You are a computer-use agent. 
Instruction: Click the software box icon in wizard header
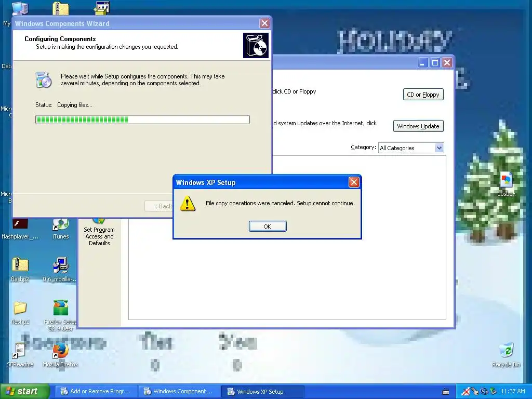click(256, 46)
